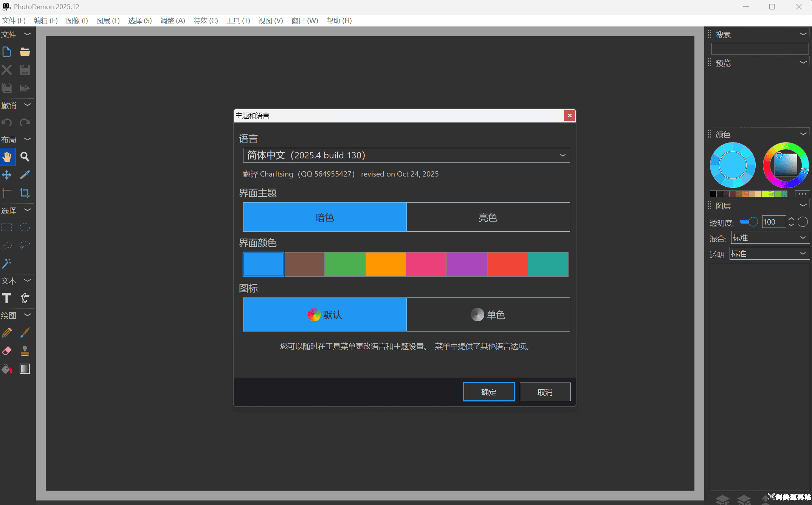
Task: Open the 图层 (L) menu
Action: (x=108, y=20)
